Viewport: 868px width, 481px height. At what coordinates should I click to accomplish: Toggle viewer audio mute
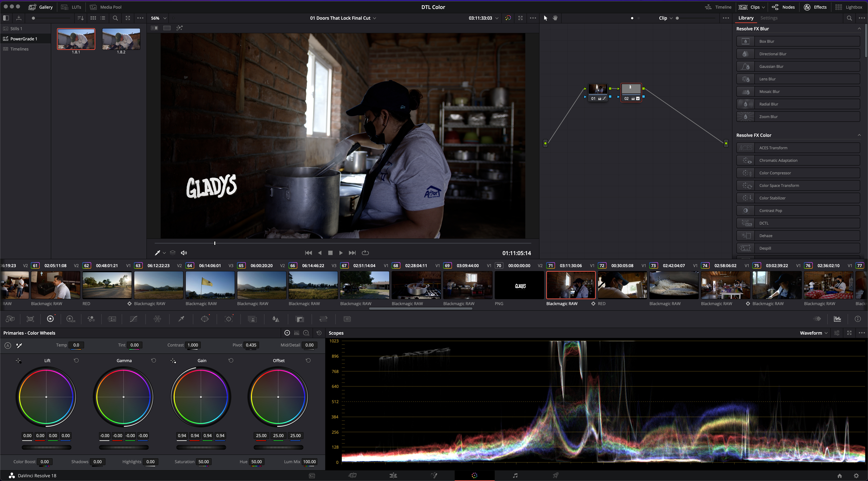coord(184,253)
